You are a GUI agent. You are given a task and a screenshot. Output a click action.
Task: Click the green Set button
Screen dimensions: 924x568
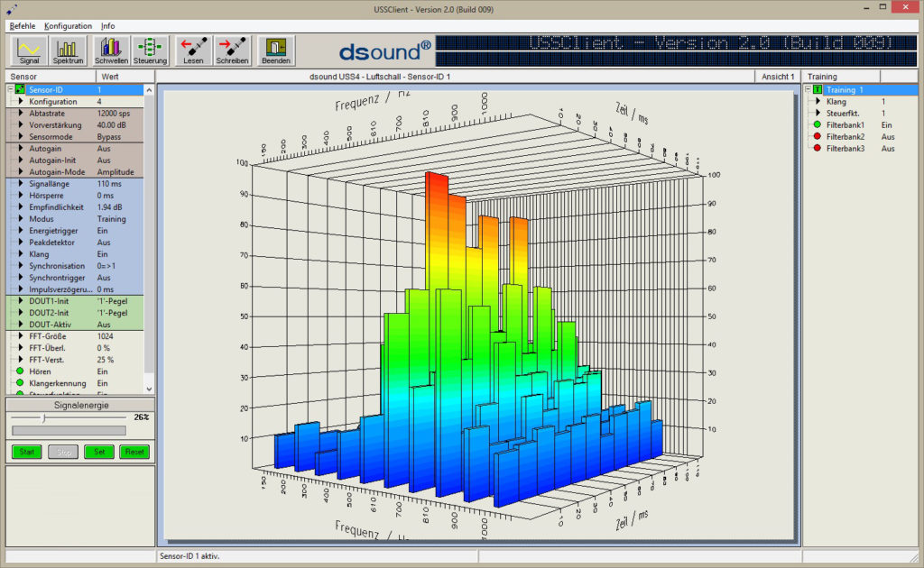(x=99, y=452)
